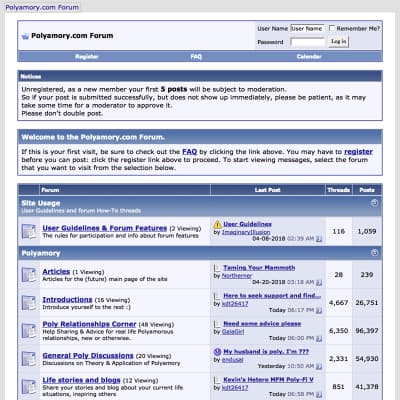400x400 pixels.
Task: Collapse the Site Usage category
Action: (x=374, y=203)
